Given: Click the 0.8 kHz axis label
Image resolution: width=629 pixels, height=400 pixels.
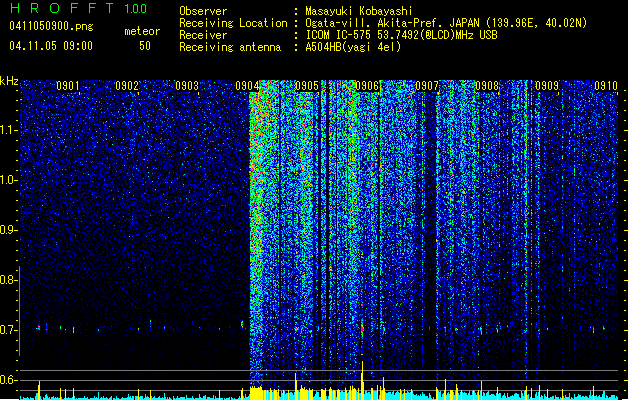Looking at the screenshot, I should (8, 280).
